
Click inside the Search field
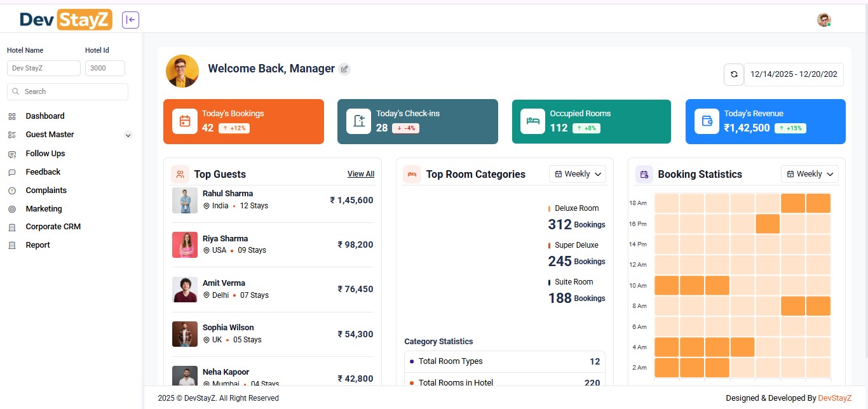pos(67,91)
